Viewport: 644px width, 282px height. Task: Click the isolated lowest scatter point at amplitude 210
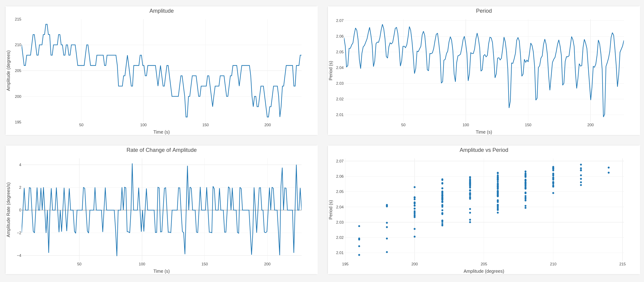click(553, 193)
